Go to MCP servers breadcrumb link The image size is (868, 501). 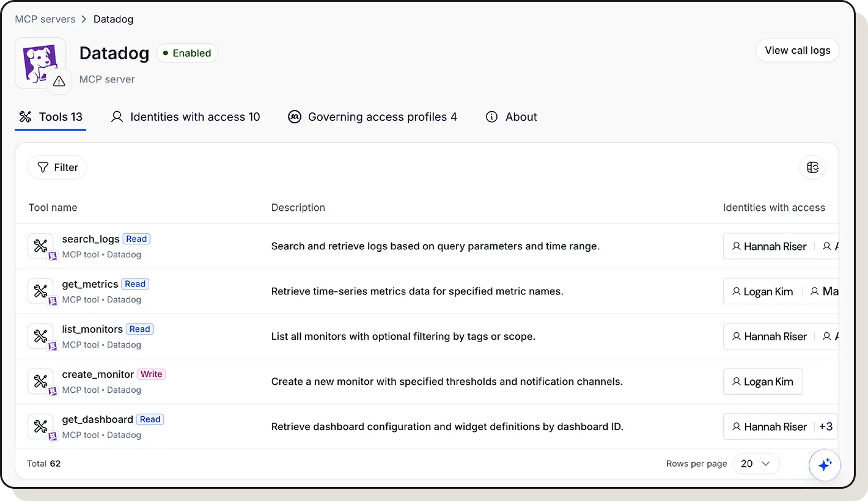[x=45, y=20]
